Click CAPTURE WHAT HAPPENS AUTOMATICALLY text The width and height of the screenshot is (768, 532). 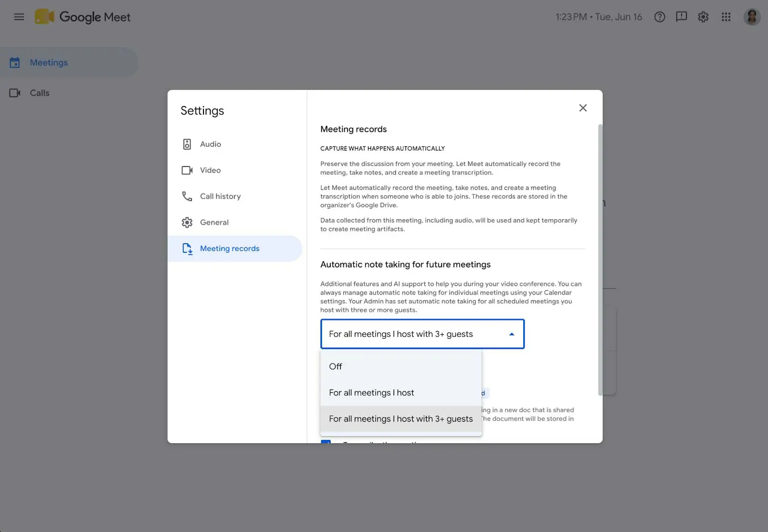point(383,149)
